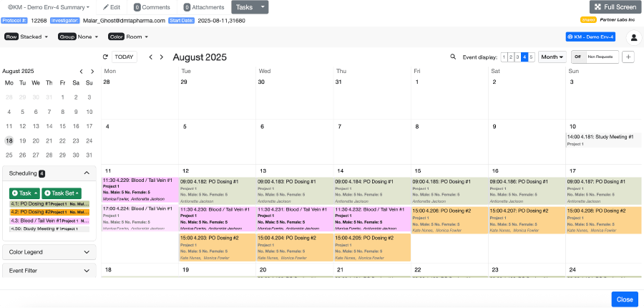644x308 pixels.
Task: Select day 25 in mini calendar
Action: pyautogui.click(x=9, y=155)
